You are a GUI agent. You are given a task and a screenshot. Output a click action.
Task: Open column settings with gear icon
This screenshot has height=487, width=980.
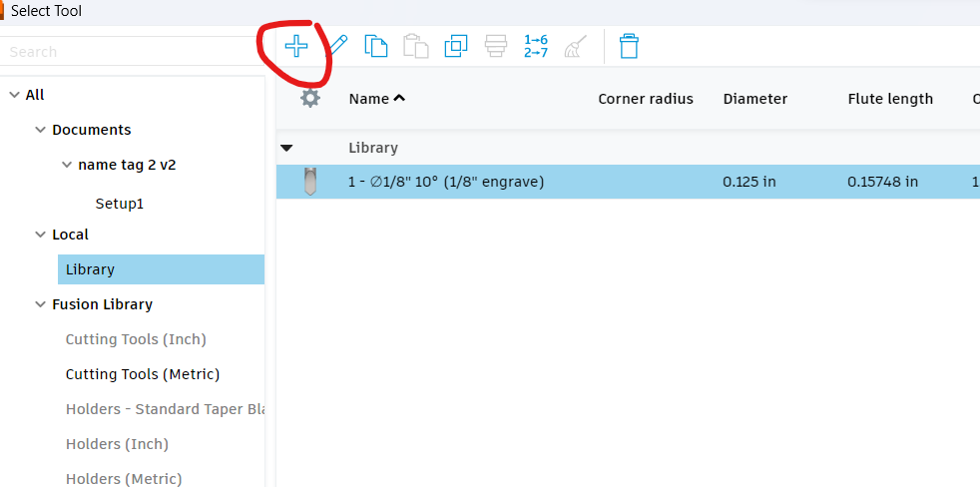pyautogui.click(x=310, y=98)
